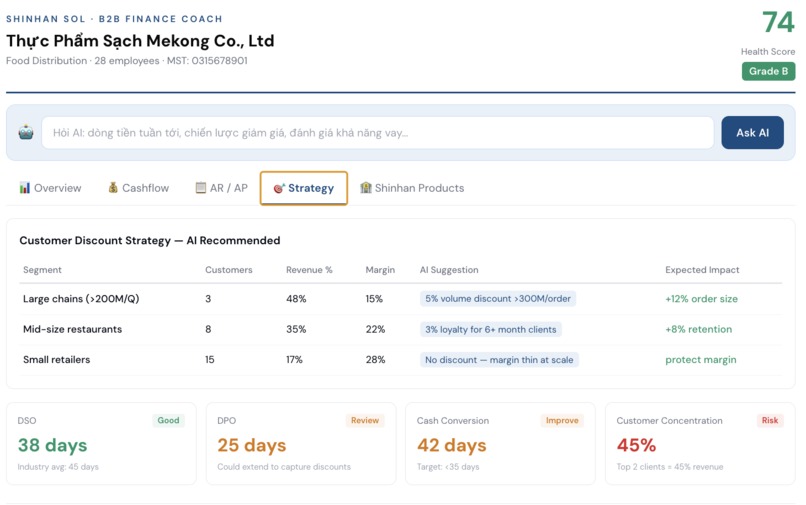The image size is (806, 505).
Task: Click the AR / AP ledger icon
Action: point(200,188)
